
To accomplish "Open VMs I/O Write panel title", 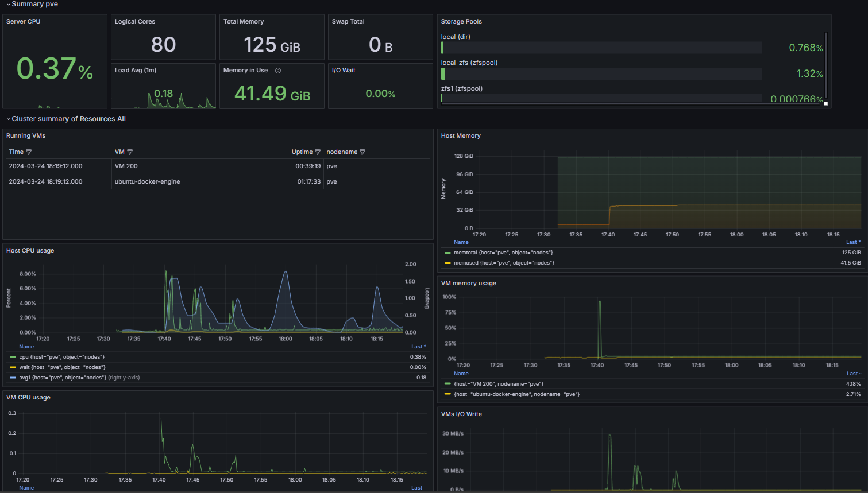I will coord(461,414).
